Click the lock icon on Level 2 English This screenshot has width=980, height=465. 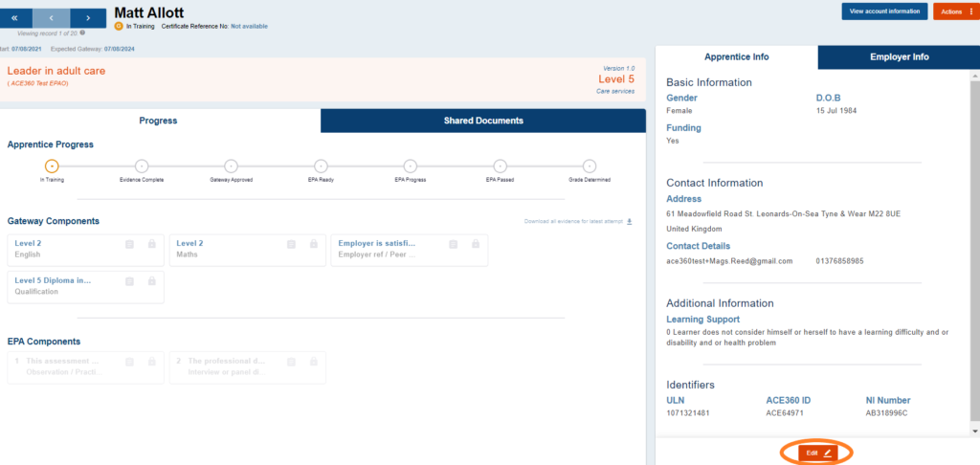[151, 244]
